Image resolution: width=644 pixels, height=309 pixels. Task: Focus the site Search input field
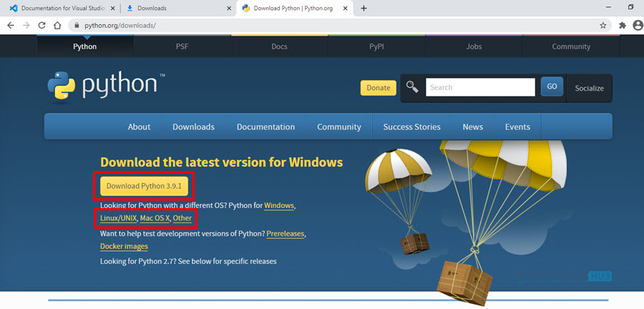pos(480,87)
